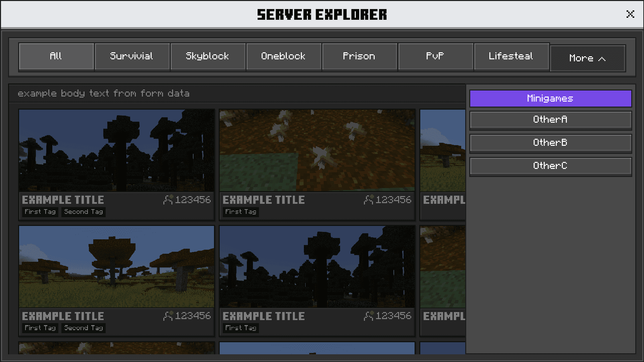Viewport: 644px width, 362px height.
Task: Click Second Tag on the savanna card
Action: [84, 328]
